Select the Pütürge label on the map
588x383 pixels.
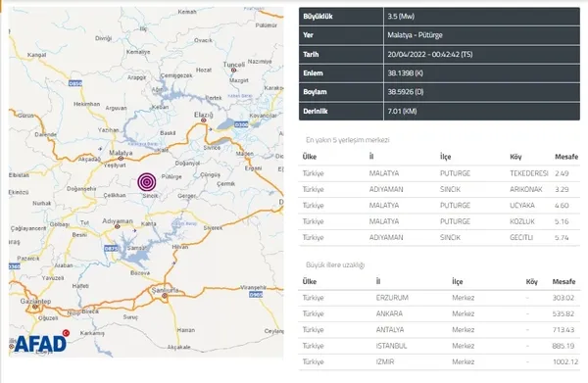tap(171, 176)
